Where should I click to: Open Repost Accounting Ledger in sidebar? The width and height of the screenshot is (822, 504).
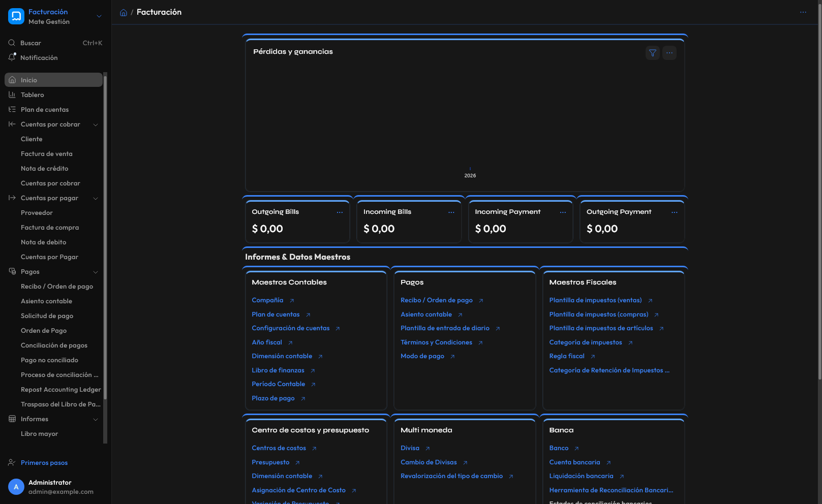61,390
